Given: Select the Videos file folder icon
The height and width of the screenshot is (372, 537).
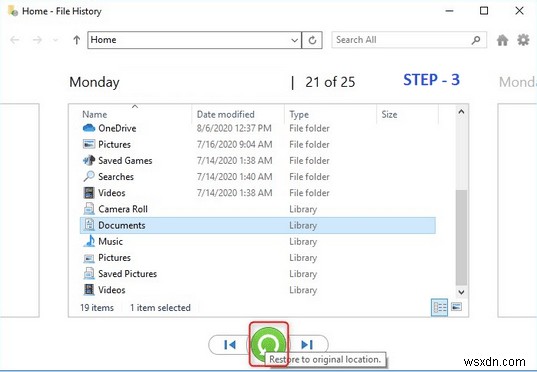Looking at the screenshot, I should [x=89, y=193].
